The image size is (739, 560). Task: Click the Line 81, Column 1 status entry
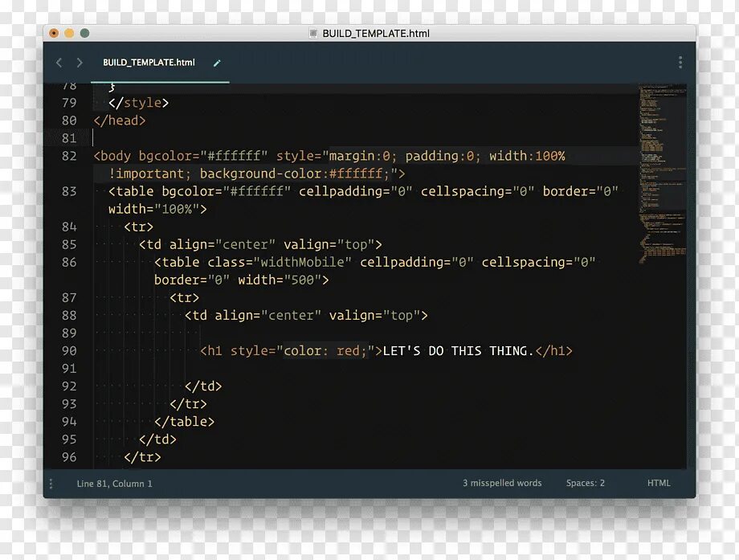pos(115,484)
